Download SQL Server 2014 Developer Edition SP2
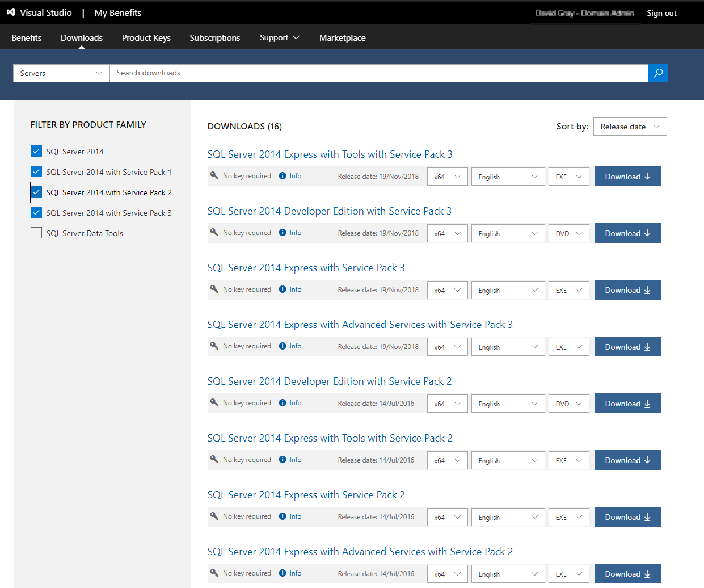Screen dimensions: 704x588 coord(628,404)
